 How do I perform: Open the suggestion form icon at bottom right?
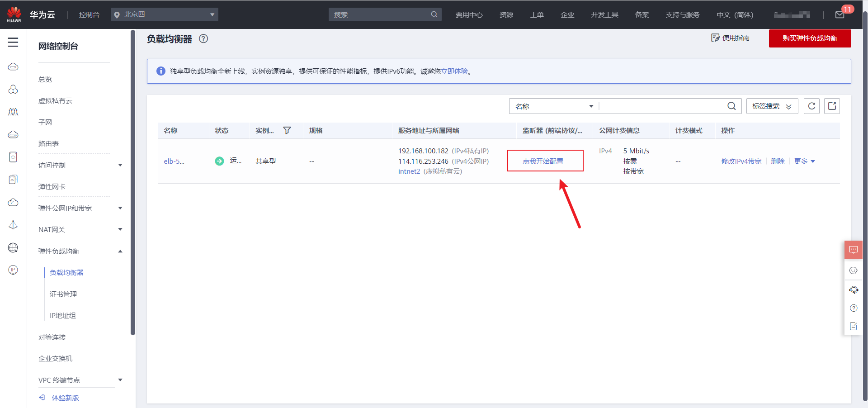click(854, 326)
